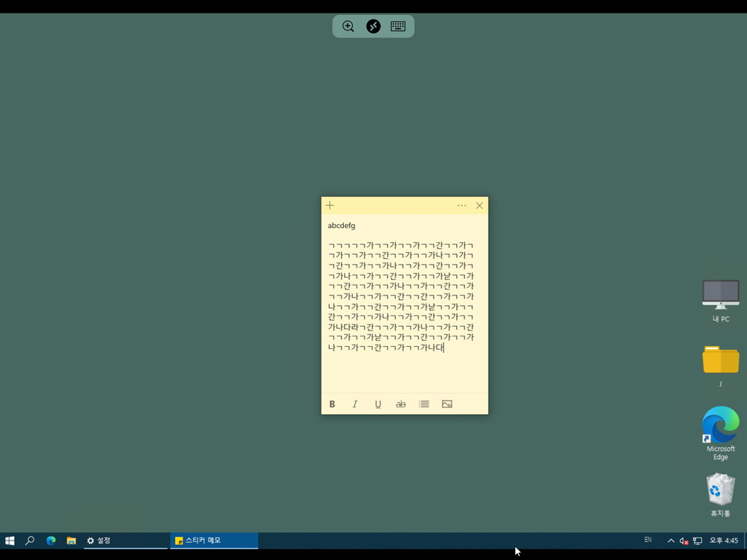747x560 pixels.
Task: Insert an image into the note
Action: (x=447, y=404)
